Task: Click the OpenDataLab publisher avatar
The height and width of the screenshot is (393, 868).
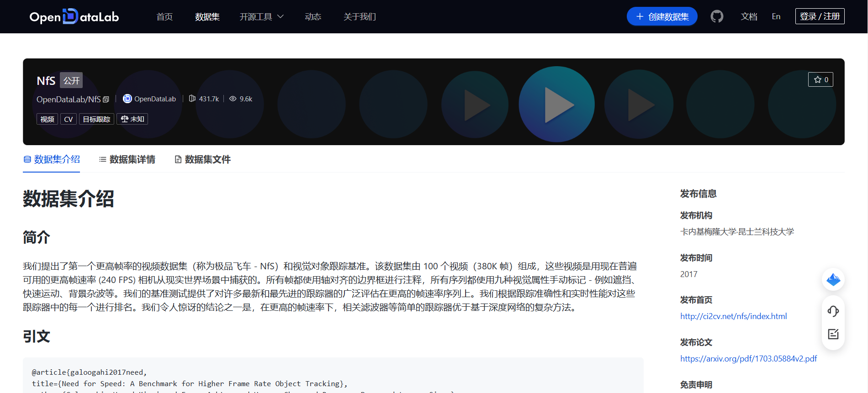Action: point(127,99)
